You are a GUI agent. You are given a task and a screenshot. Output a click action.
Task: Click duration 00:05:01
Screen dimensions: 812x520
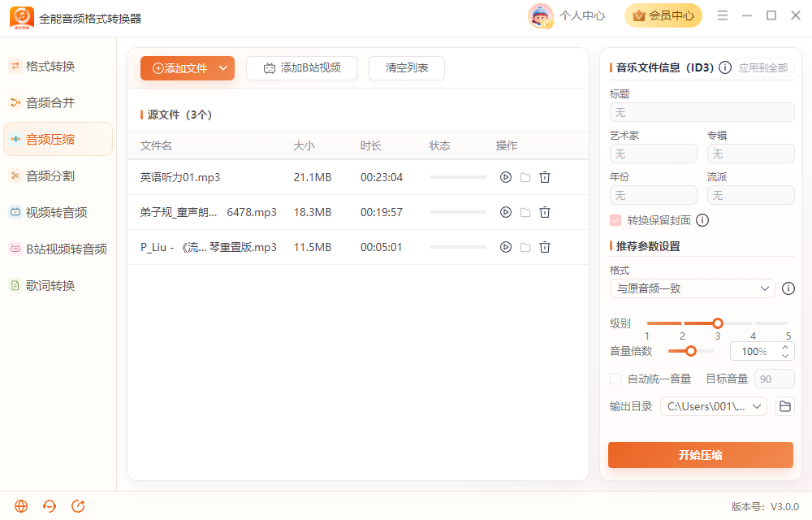click(381, 247)
